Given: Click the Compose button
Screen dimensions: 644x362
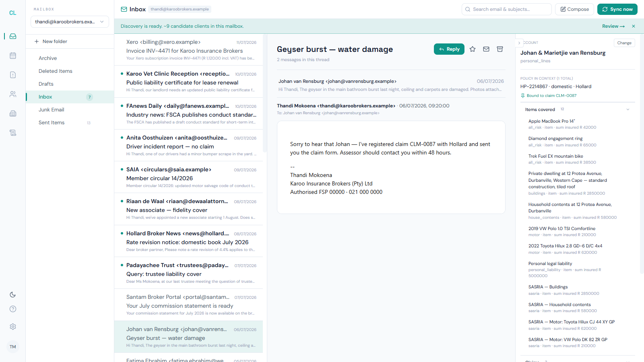Looking at the screenshot, I should point(574,9).
